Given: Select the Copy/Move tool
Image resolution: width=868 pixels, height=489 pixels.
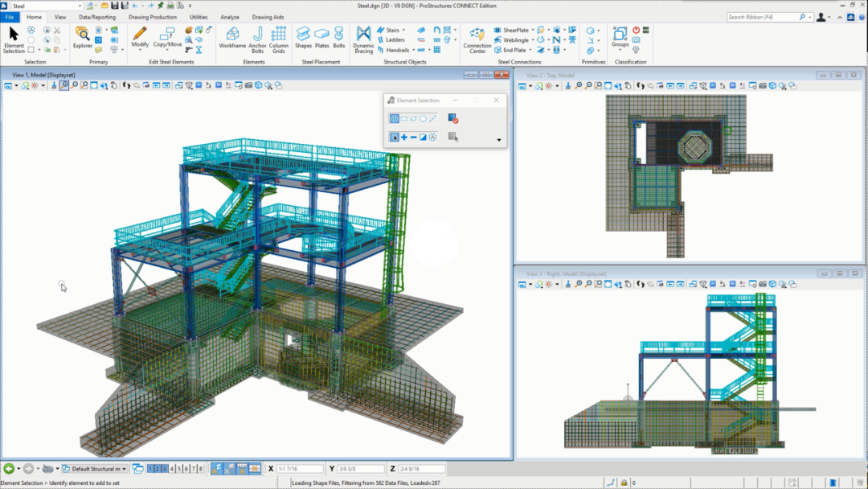Looking at the screenshot, I should pyautogui.click(x=167, y=37).
